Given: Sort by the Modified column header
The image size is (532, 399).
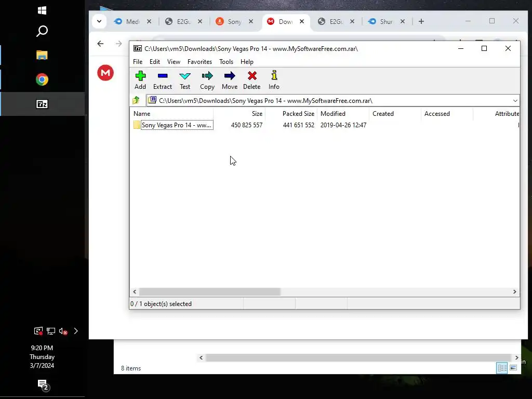Looking at the screenshot, I should 343,114.
